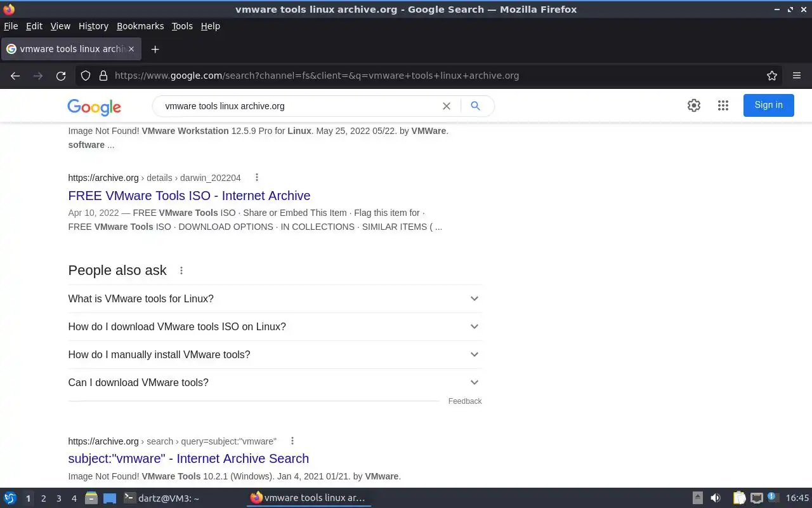Clear the Google search box text
This screenshot has width=812, height=508.
tap(447, 106)
